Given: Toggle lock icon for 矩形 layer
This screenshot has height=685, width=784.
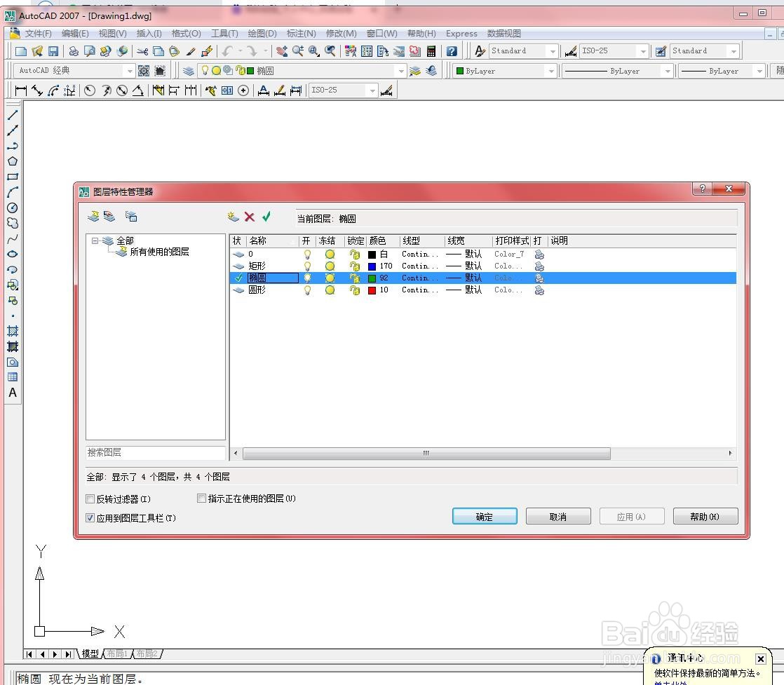Looking at the screenshot, I should (355, 266).
